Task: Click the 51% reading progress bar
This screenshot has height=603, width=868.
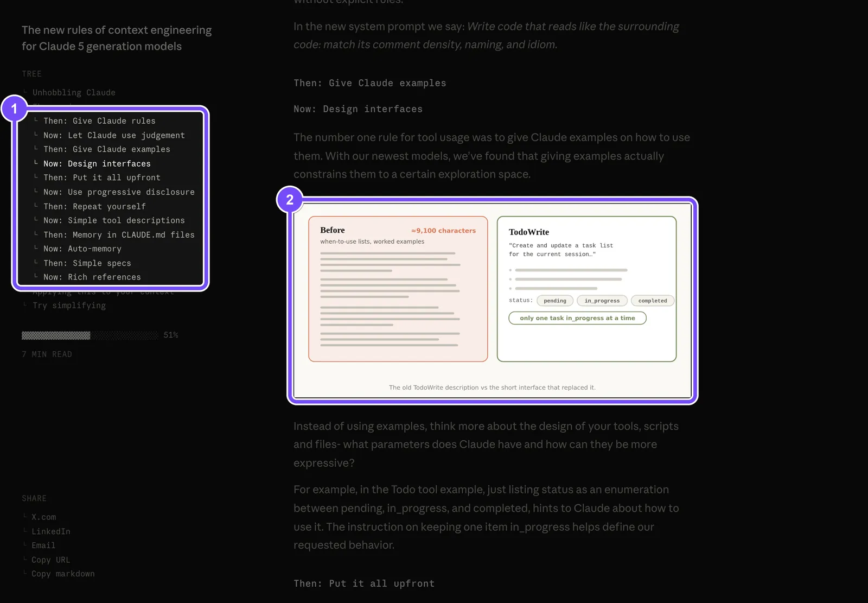Action: (90, 335)
